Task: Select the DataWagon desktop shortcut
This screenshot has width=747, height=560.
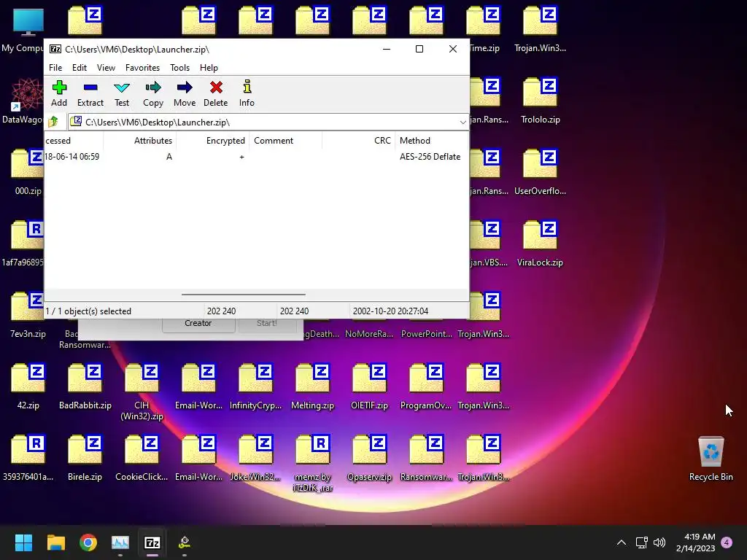Action: 24,101
